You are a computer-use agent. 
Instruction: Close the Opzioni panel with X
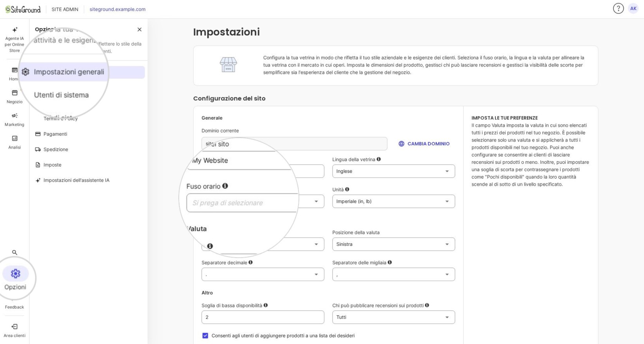(139, 29)
